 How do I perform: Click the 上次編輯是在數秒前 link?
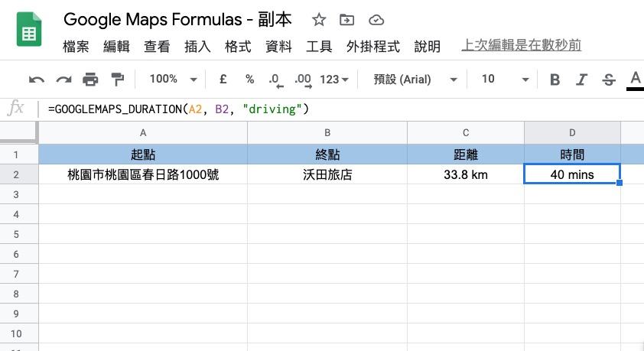pos(522,46)
